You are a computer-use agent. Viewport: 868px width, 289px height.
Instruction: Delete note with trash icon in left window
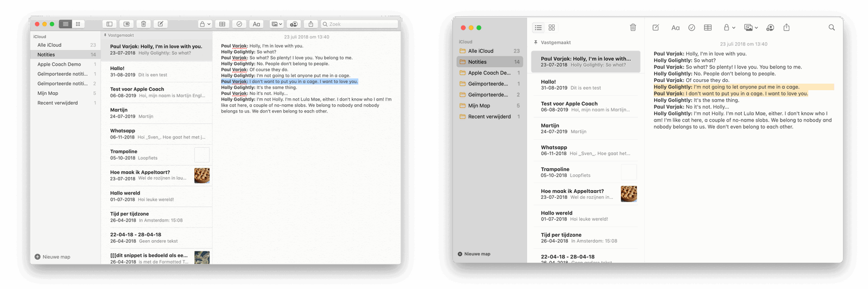point(143,24)
